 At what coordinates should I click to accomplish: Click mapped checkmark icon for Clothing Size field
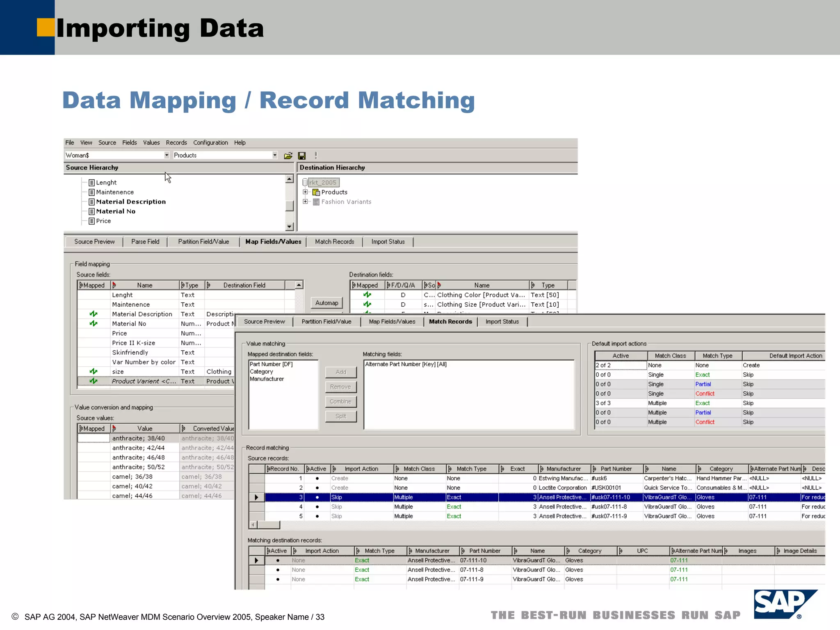(367, 304)
